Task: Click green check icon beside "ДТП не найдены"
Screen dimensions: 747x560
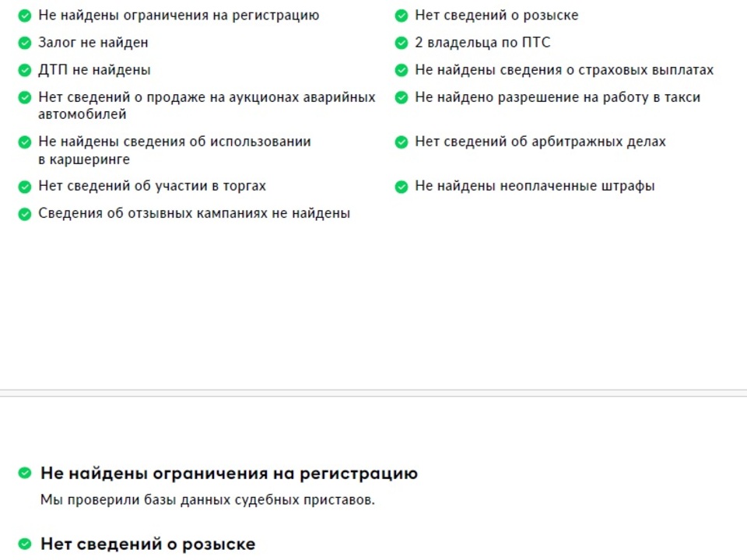Action: coord(25,70)
